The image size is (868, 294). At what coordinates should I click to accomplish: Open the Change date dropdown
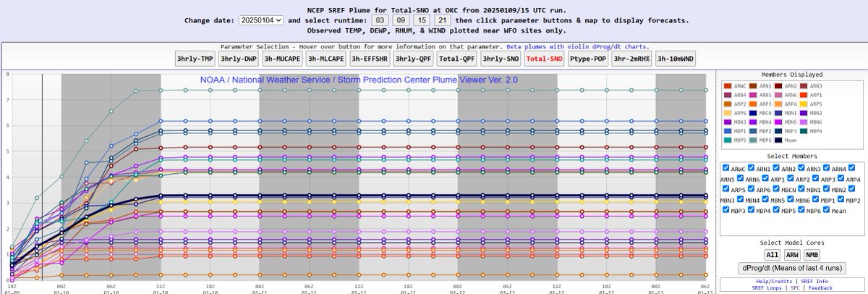click(262, 21)
